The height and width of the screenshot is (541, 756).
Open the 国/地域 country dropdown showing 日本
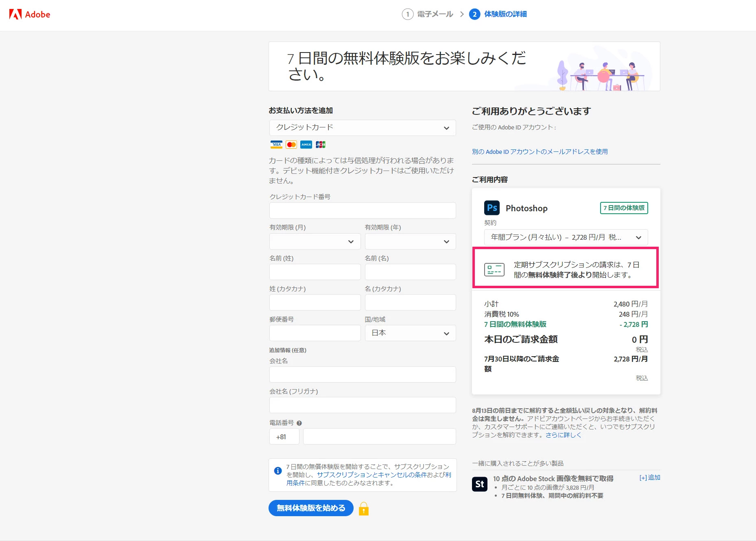[x=410, y=333]
